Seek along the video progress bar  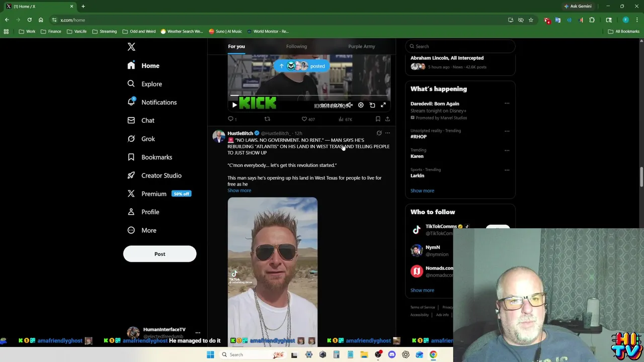309,95
